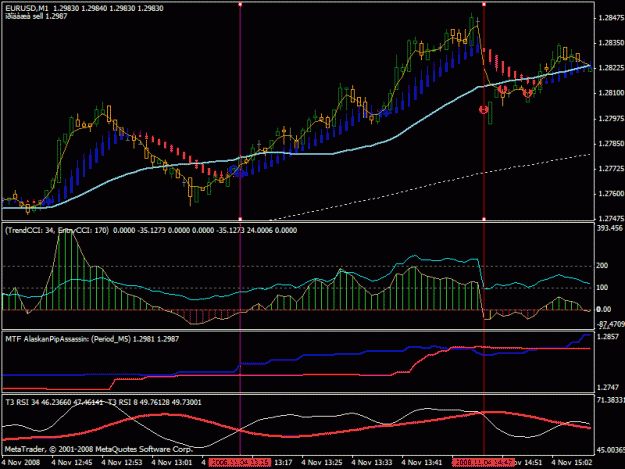Click the '4 Nov 13:01' time label
Screen dimensions: 625x469
(172, 463)
